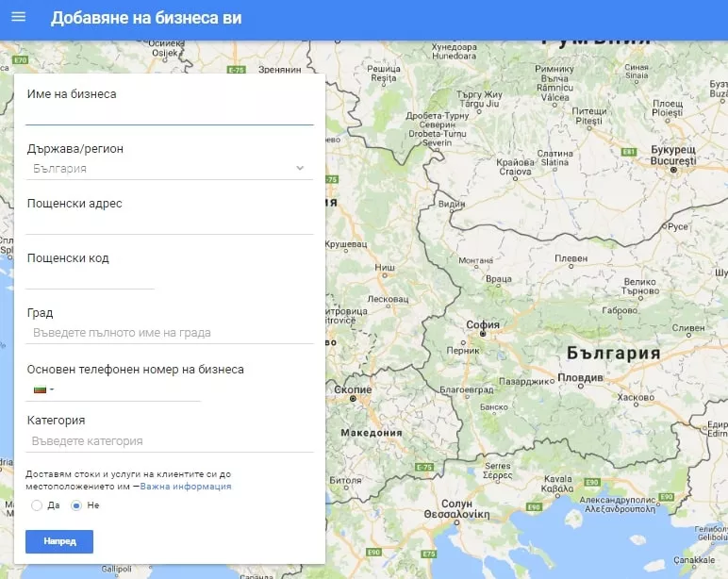728x579 pixels.
Task: Click the Търгу Жиу map label
Action: pyautogui.click(x=479, y=99)
